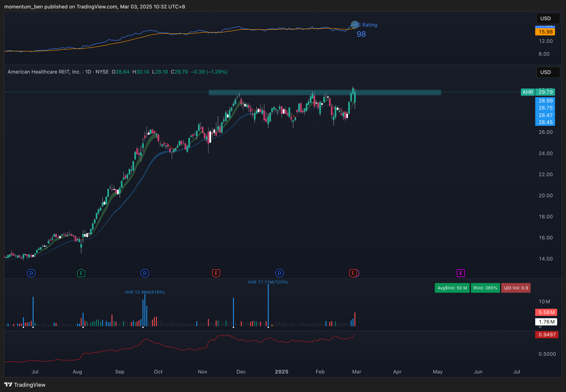The width and height of the screenshot is (566, 392).
Task: Click the U/D Vol: 0.9 badge
Action: (516, 288)
